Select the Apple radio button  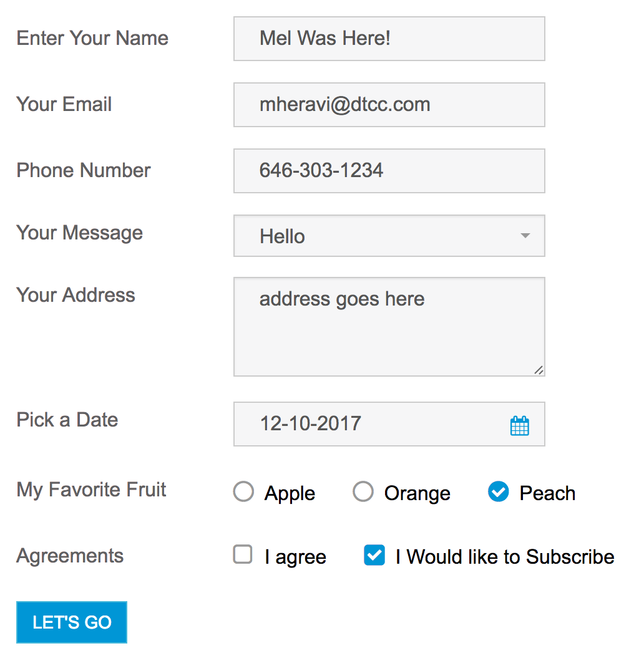243,491
